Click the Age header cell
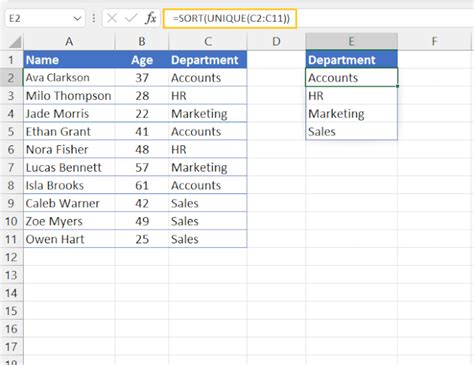474x365 pixels. pos(142,60)
